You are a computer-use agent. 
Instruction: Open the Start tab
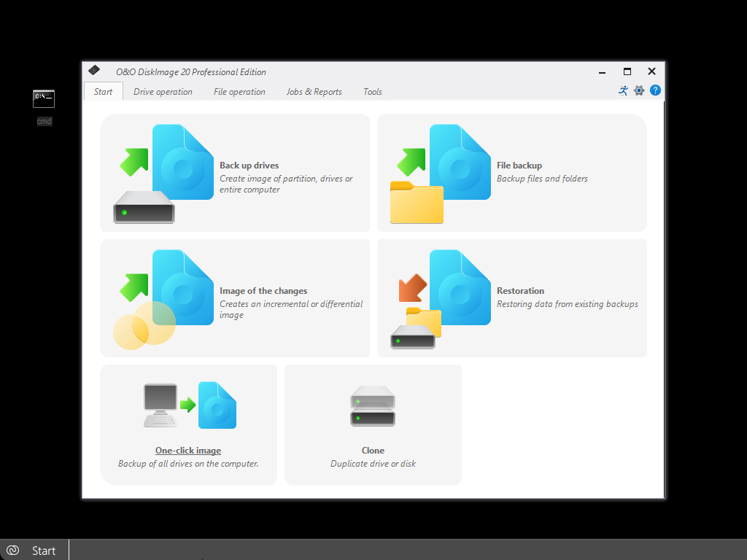[x=104, y=91]
